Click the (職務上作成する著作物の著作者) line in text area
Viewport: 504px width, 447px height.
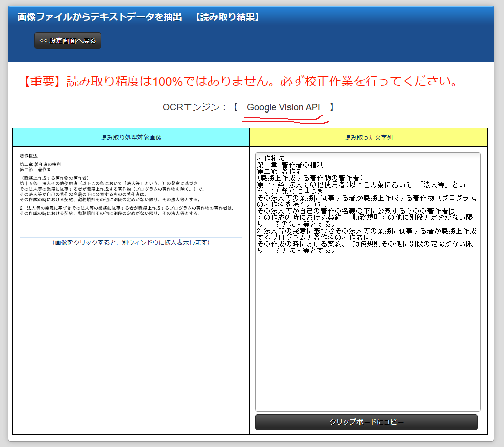309,178
